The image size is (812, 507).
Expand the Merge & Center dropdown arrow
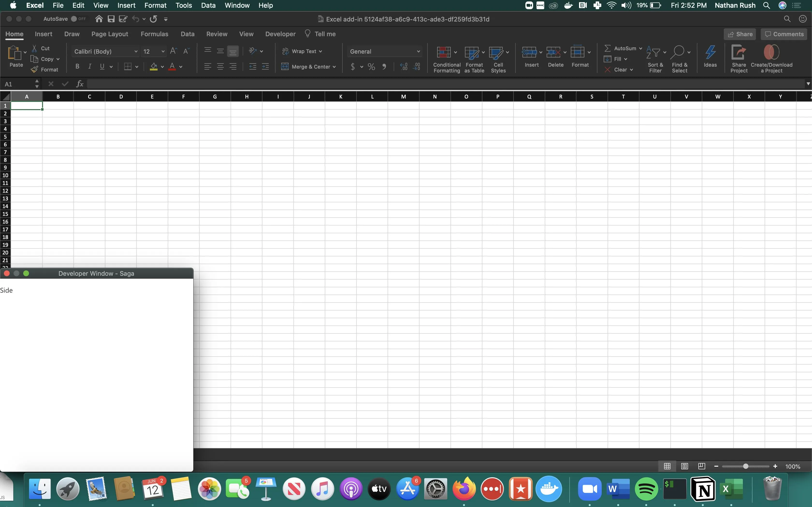click(334, 67)
